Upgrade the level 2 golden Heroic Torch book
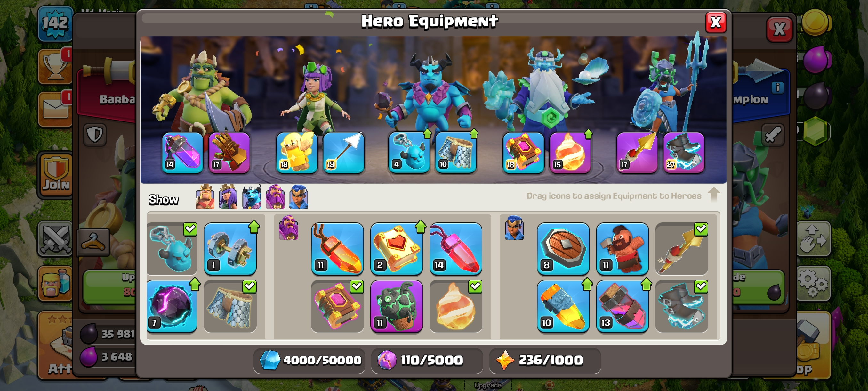This screenshot has height=391, width=868. 396,249
